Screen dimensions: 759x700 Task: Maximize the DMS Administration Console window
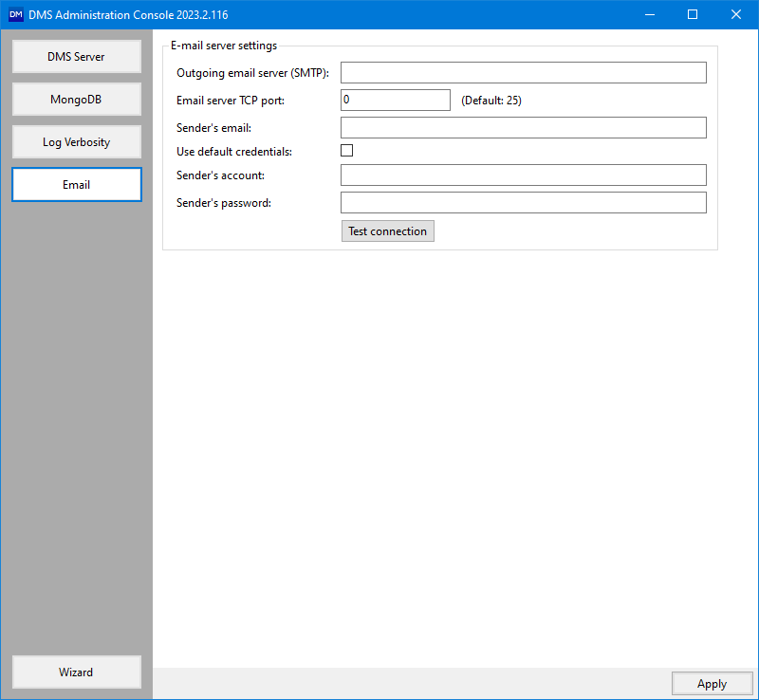[693, 14]
